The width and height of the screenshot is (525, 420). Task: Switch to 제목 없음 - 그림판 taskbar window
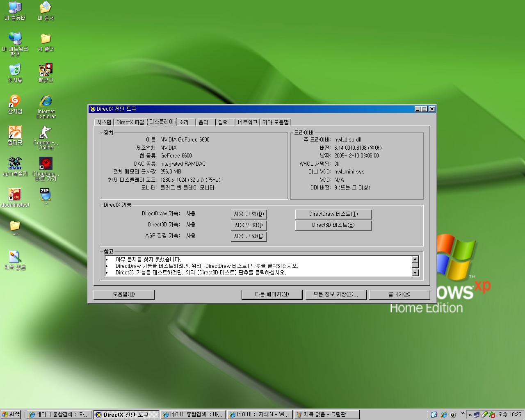pos(326,415)
